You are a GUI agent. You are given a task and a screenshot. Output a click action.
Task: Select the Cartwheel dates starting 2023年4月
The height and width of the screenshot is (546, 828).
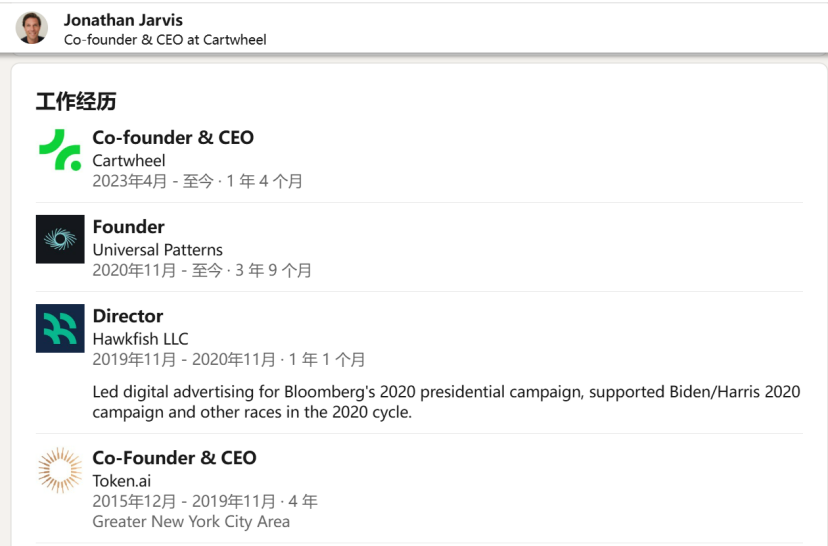[x=197, y=181]
